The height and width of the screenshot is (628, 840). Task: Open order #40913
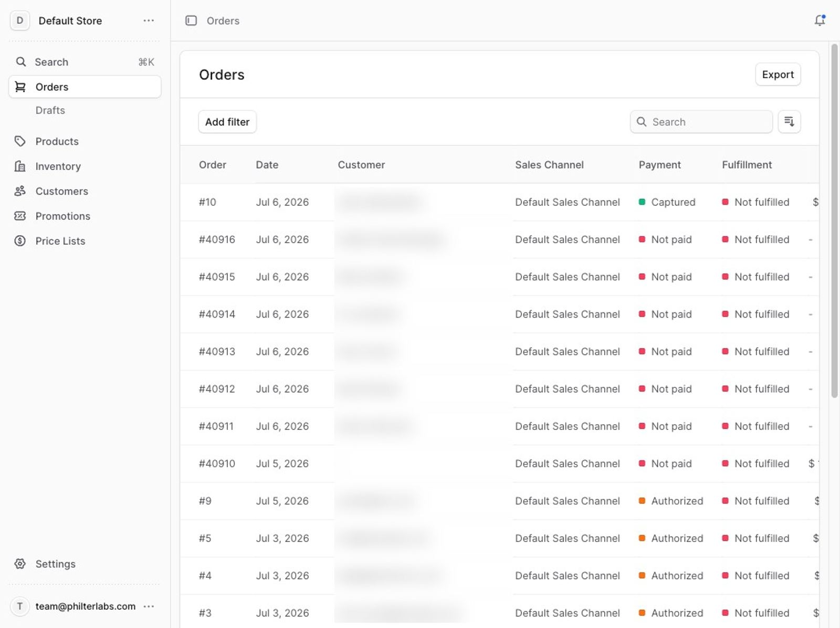pos(499,351)
